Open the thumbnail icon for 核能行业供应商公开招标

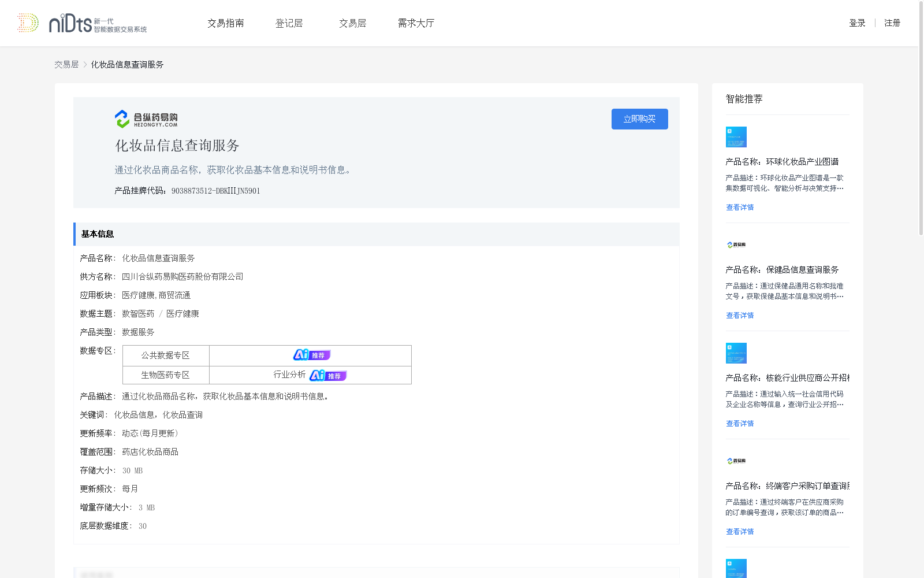[x=736, y=353]
